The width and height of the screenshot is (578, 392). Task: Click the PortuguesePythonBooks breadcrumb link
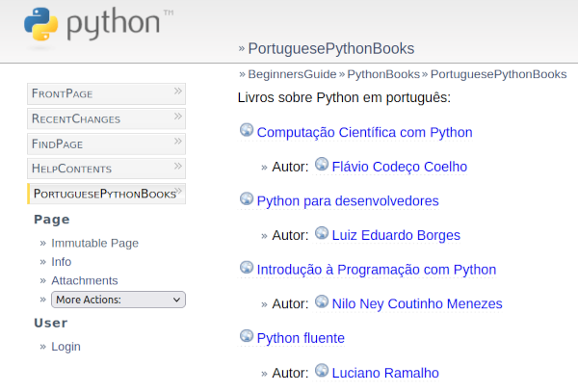(498, 74)
